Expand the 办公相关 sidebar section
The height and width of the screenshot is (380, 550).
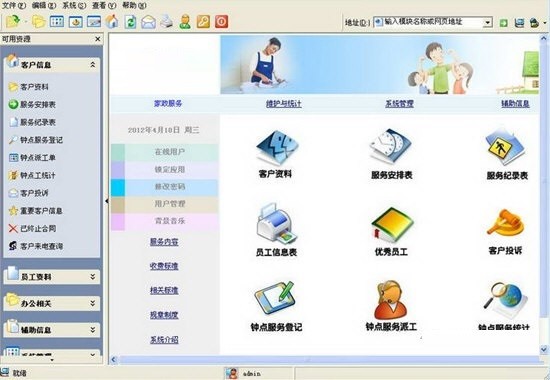pos(93,303)
